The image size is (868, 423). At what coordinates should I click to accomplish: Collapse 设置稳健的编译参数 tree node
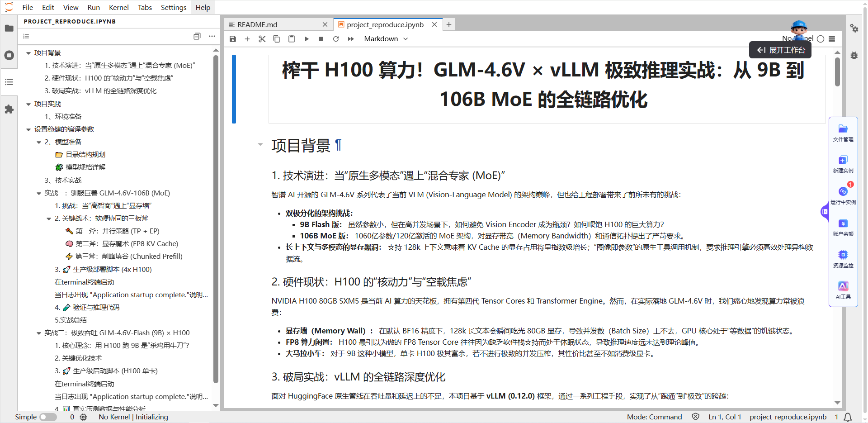28,129
